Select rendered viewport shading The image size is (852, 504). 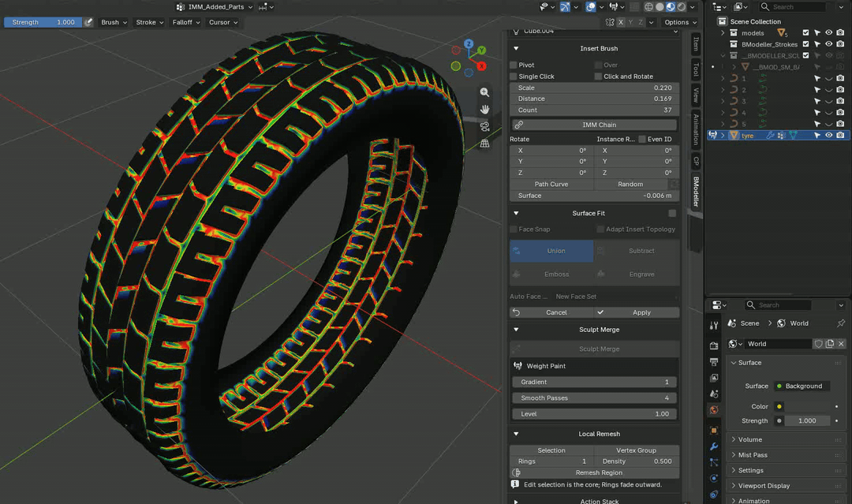pos(682,7)
